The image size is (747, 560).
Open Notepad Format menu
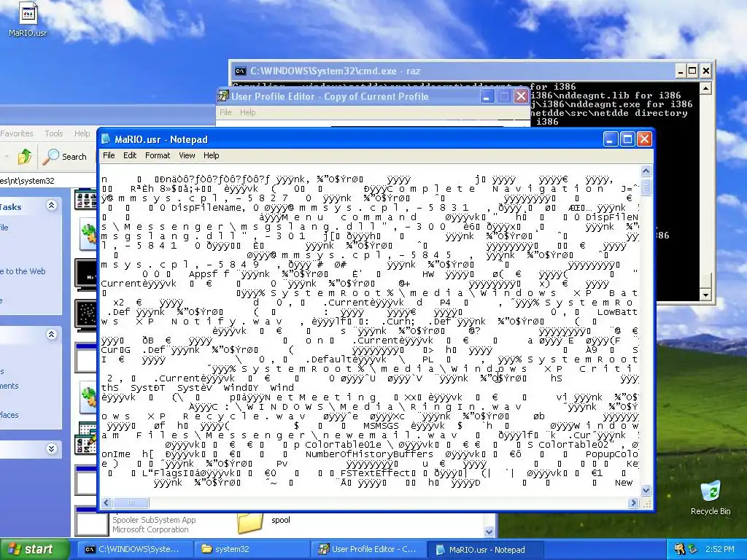(x=158, y=155)
